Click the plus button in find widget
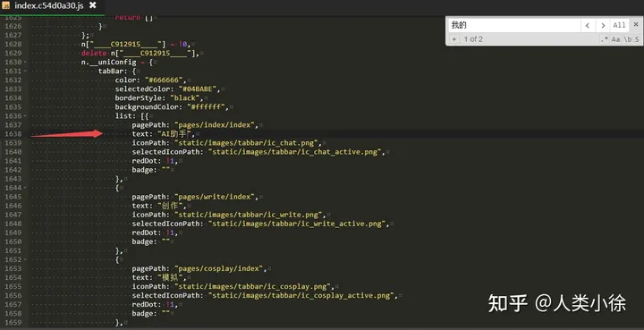This screenshot has width=644, height=330. point(453,39)
